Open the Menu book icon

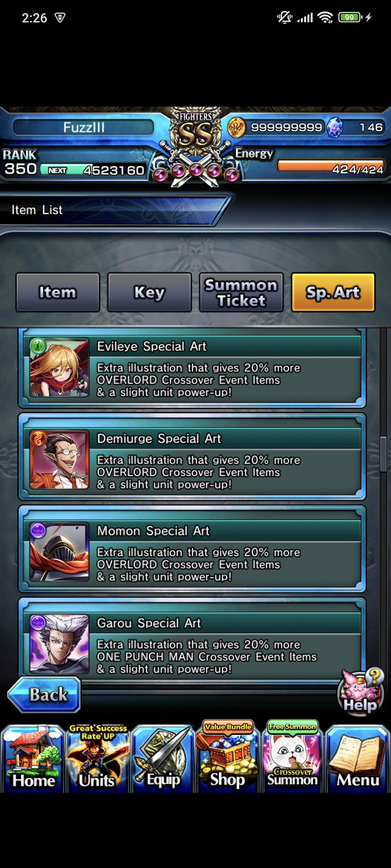(358, 758)
